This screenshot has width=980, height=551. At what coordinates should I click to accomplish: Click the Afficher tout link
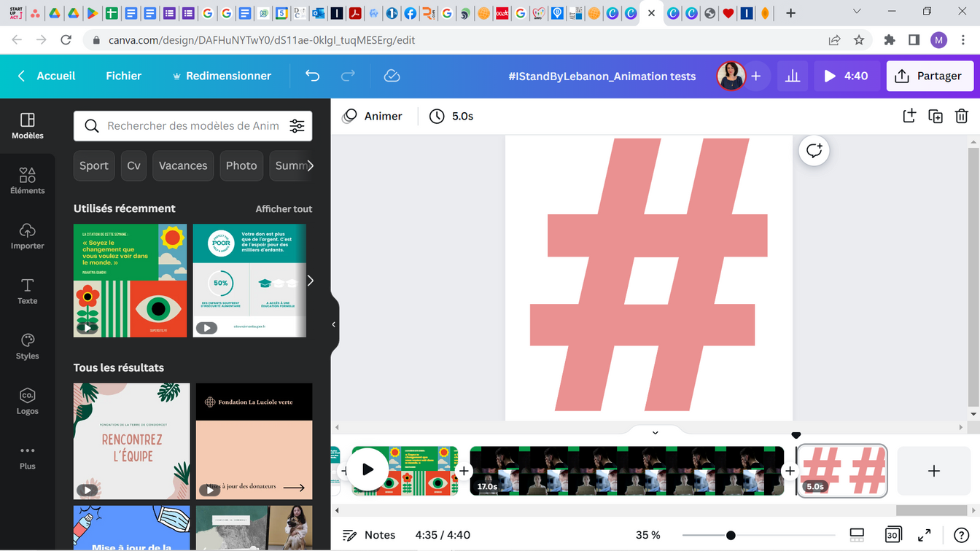pos(284,208)
